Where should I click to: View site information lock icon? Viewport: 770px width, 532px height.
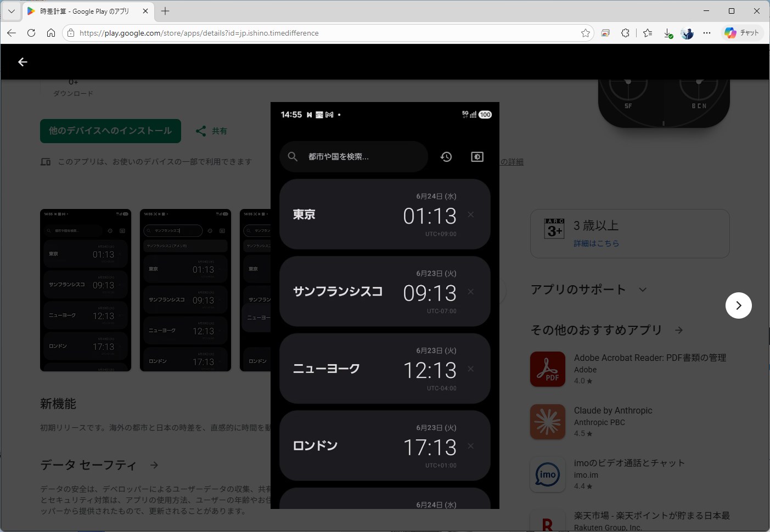(x=71, y=33)
